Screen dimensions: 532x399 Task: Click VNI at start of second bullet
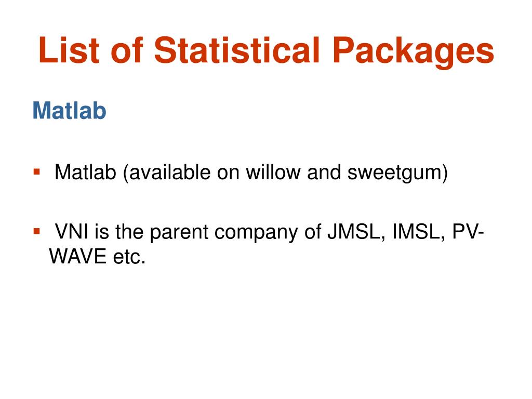(72, 232)
